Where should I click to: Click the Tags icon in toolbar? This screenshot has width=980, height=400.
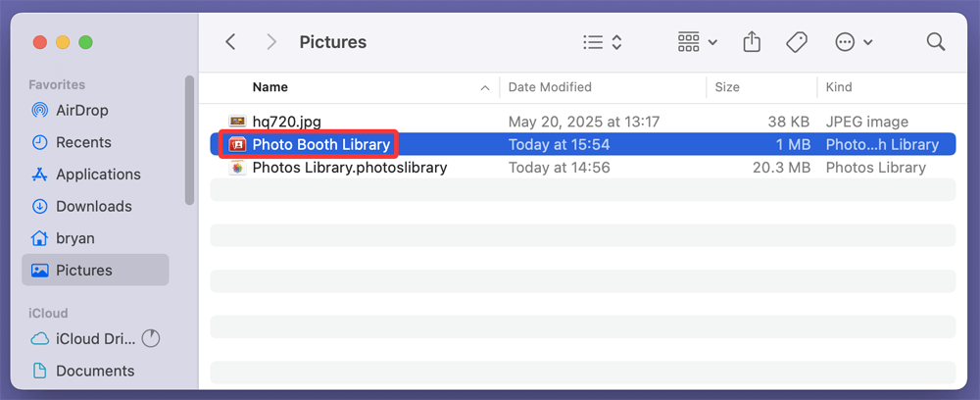796,42
